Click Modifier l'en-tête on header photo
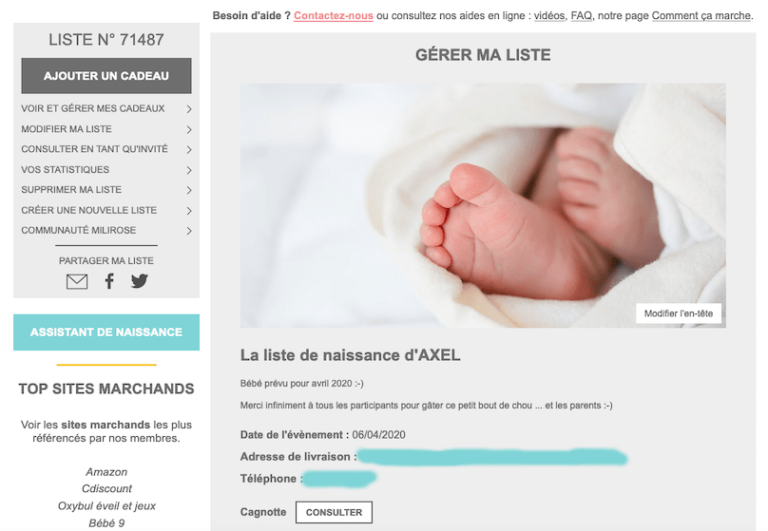 [678, 314]
